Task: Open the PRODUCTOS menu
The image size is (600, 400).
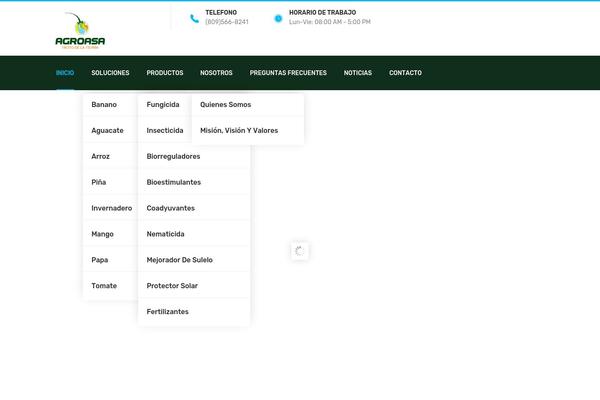Action: point(165,73)
